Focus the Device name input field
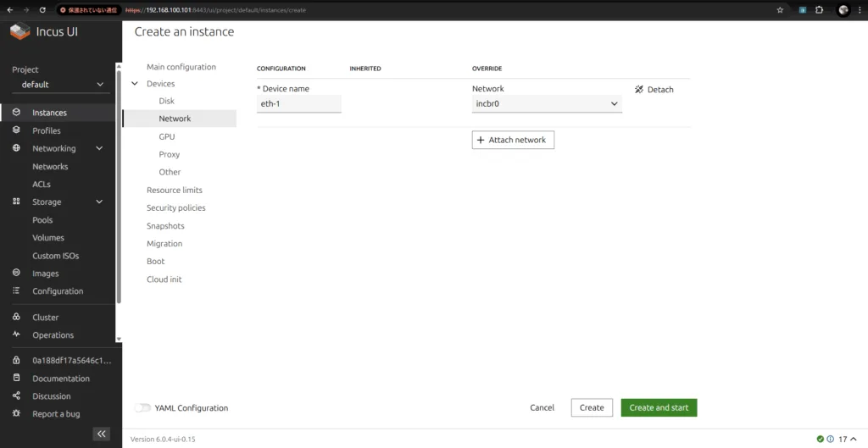 click(x=299, y=103)
